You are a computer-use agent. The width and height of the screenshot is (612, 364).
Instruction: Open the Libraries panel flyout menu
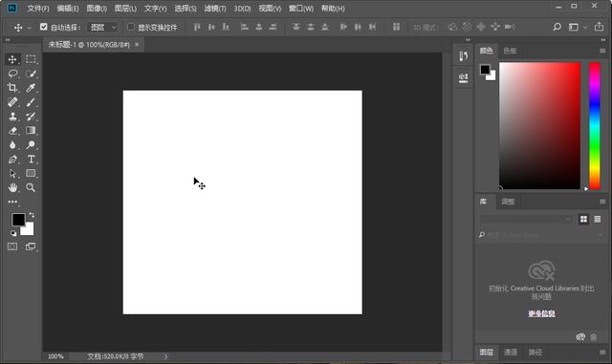[602, 202]
